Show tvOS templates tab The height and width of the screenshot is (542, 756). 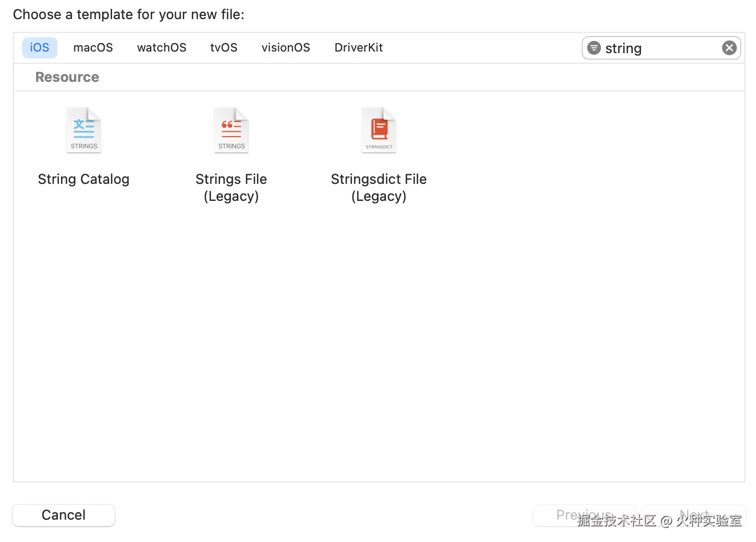click(x=224, y=48)
